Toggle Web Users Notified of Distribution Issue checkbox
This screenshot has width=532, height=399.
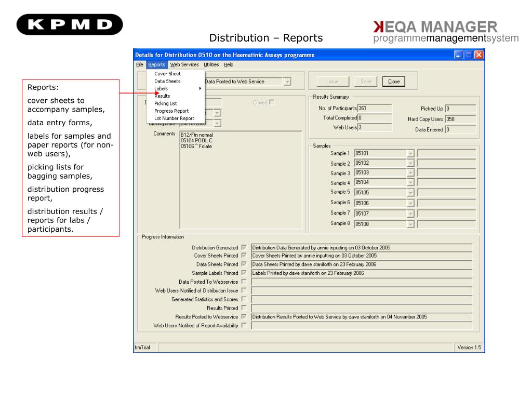(x=244, y=290)
